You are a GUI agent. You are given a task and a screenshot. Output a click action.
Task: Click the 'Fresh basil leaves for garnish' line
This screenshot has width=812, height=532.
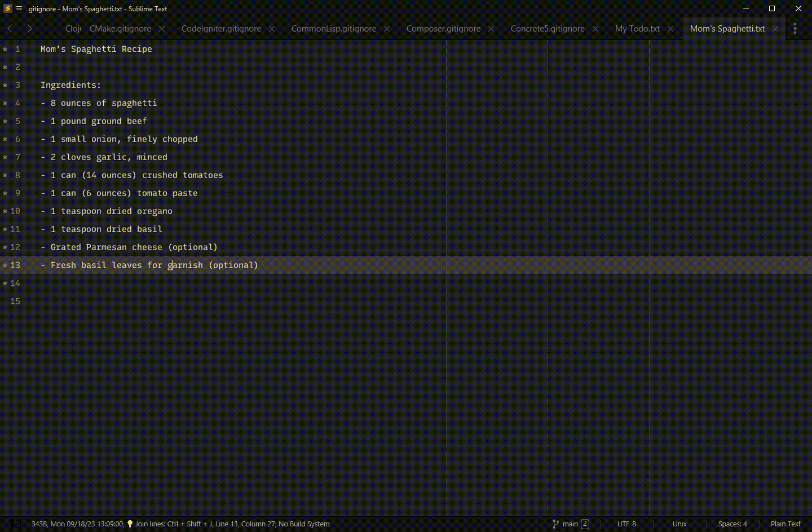point(149,265)
